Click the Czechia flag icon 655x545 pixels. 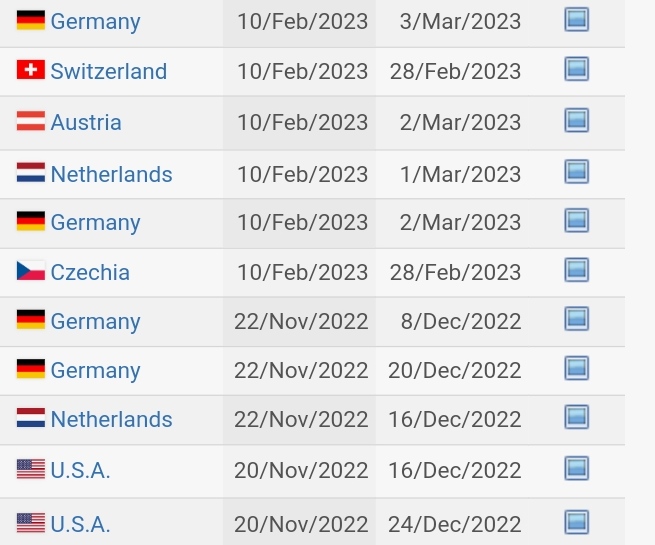pyautogui.click(x=31, y=271)
